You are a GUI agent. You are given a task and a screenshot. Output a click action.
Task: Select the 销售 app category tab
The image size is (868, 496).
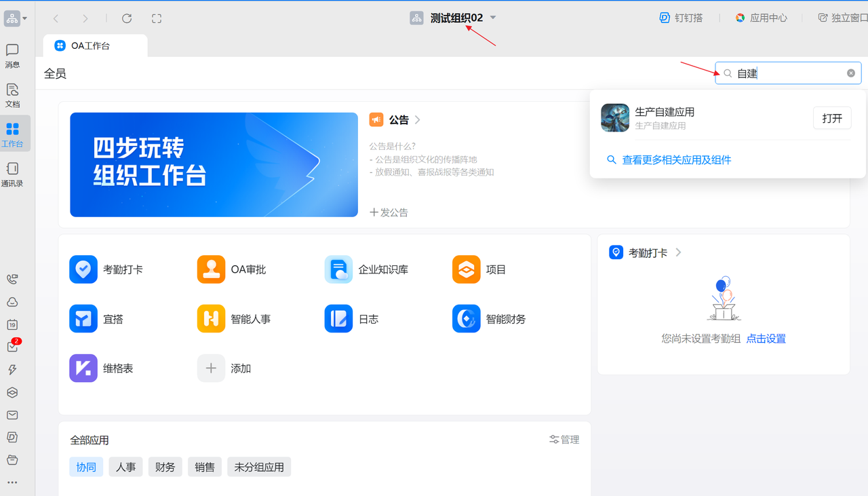(x=205, y=467)
